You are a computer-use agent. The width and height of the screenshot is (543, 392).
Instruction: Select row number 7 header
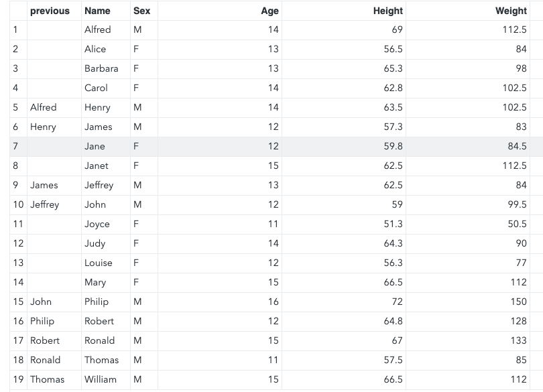point(15,146)
